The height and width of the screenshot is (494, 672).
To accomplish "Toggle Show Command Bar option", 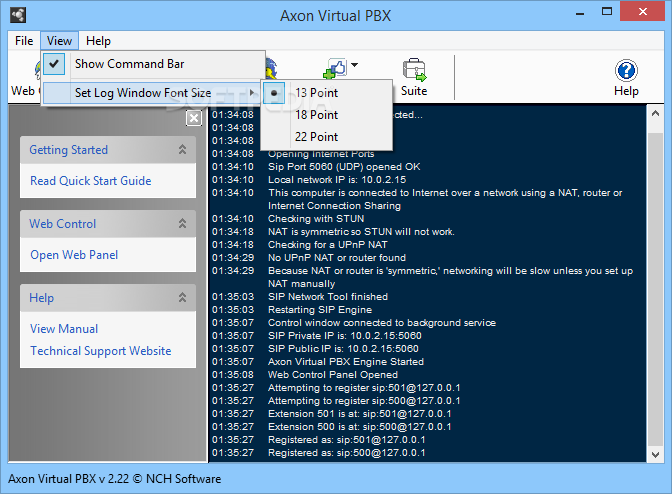I will [153, 64].
